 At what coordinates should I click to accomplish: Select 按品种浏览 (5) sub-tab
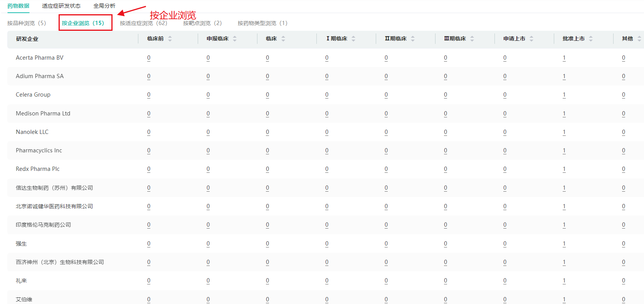(27, 23)
